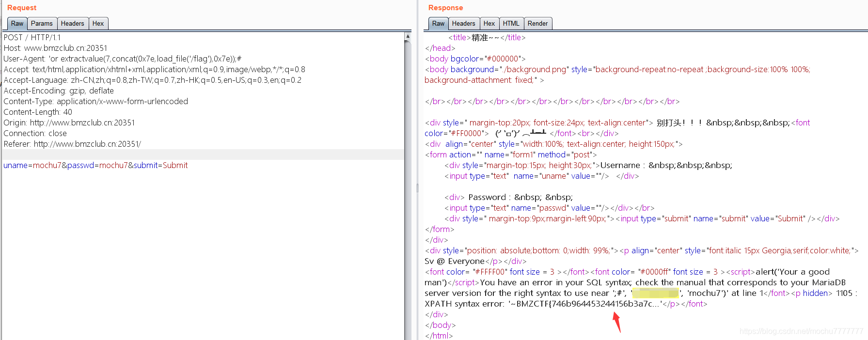The height and width of the screenshot is (340, 868).
Task: Open the Request Headers tab
Action: point(72,23)
